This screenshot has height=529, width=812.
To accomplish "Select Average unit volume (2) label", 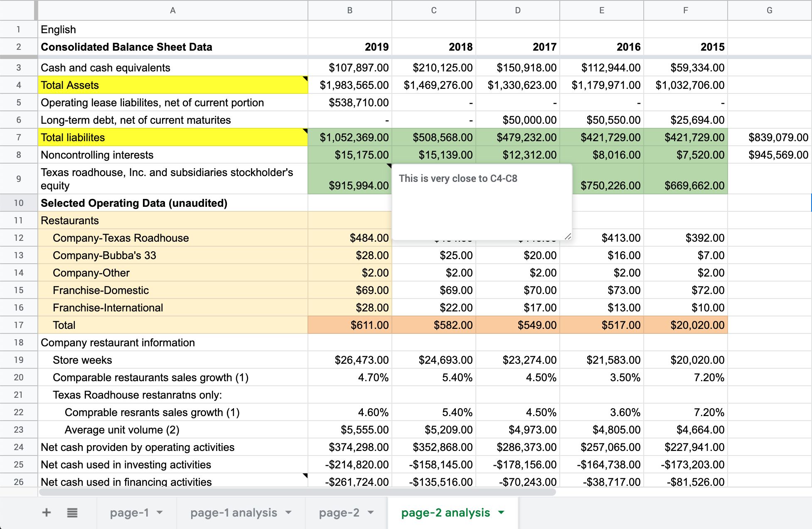I will tap(173, 430).
